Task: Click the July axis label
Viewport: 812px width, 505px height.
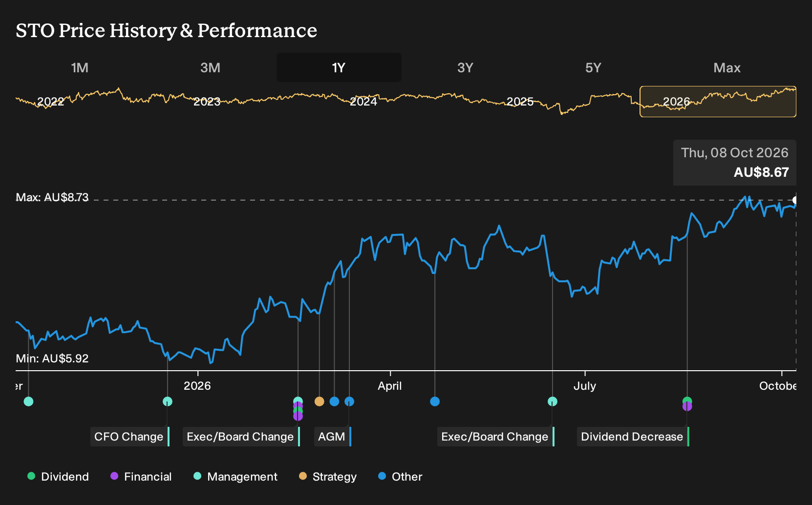Action: tap(585, 386)
